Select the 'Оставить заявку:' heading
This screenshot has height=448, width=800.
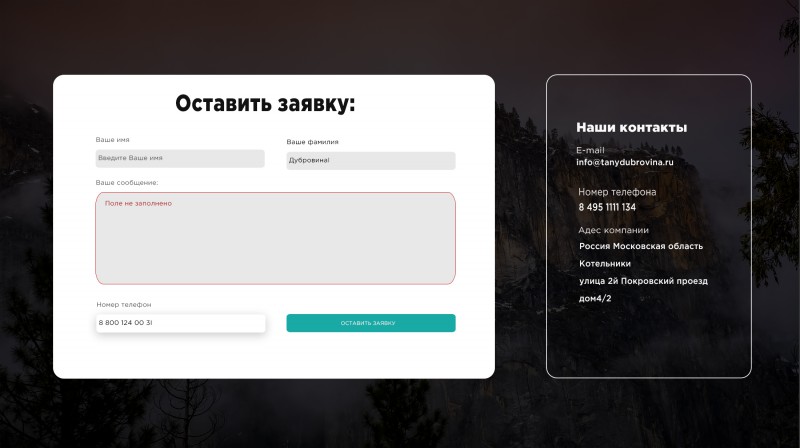(x=265, y=104)
